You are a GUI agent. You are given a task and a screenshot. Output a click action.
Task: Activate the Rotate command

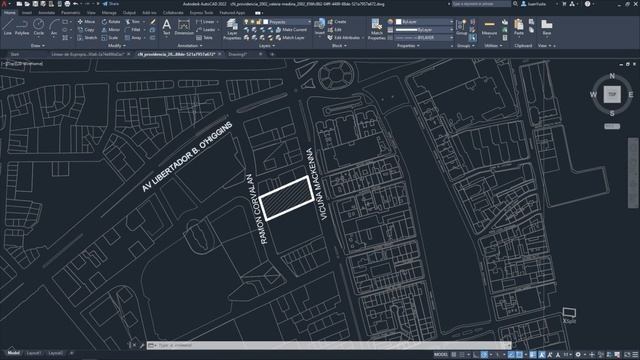coord(111,22)
